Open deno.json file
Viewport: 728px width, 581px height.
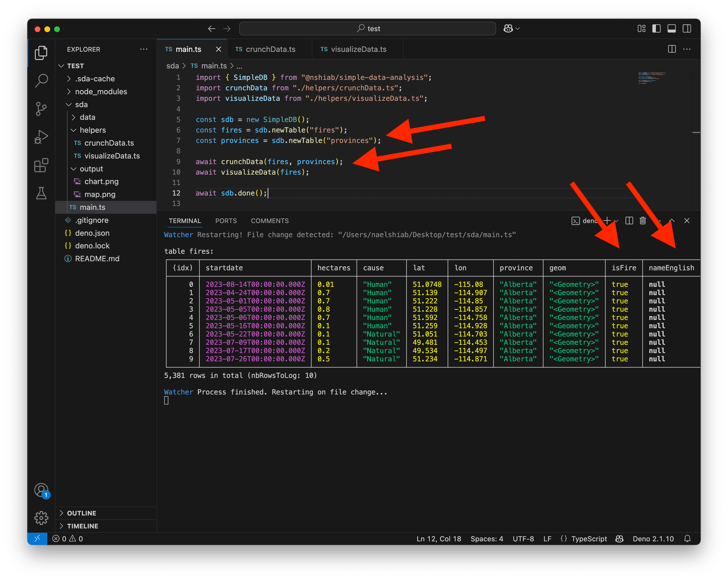coord(106,233)
